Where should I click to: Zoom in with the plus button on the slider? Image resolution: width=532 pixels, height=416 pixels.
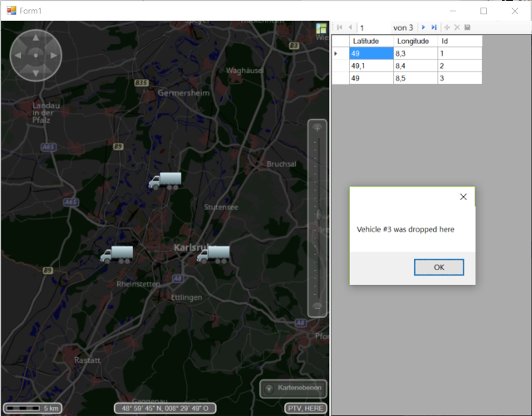click(x=318, y=128)
